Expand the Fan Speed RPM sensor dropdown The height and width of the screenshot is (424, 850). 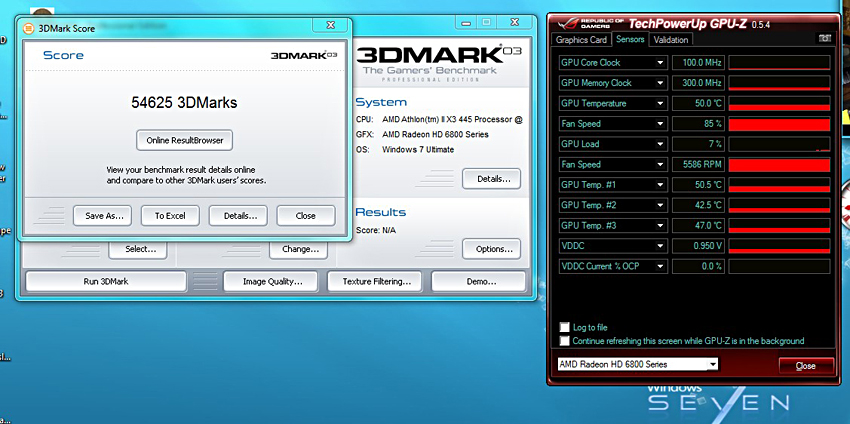coord(660,164)
